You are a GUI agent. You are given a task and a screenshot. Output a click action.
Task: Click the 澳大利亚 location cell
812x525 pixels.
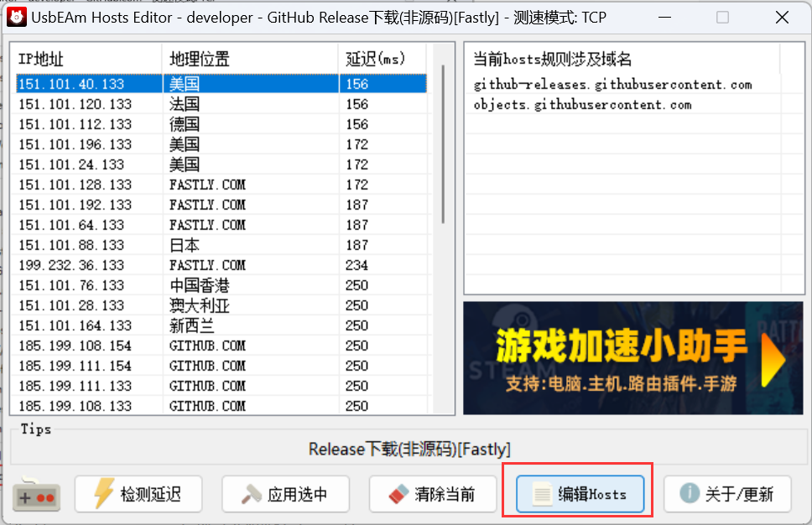click(x=200, y=305)
